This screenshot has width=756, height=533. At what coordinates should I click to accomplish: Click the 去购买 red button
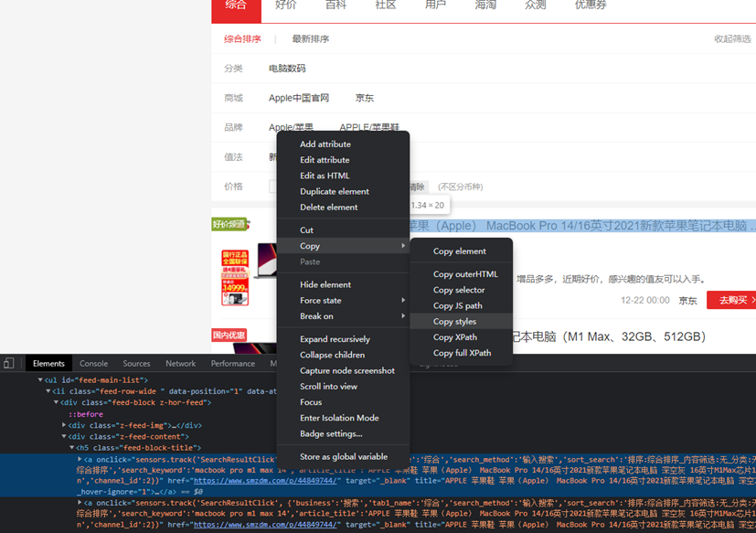pyautogui.click(x=732, y=300)
